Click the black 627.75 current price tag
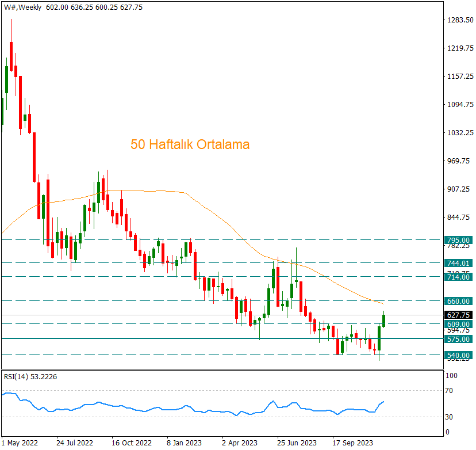This screenshot has height=450, width=476. 458,315
